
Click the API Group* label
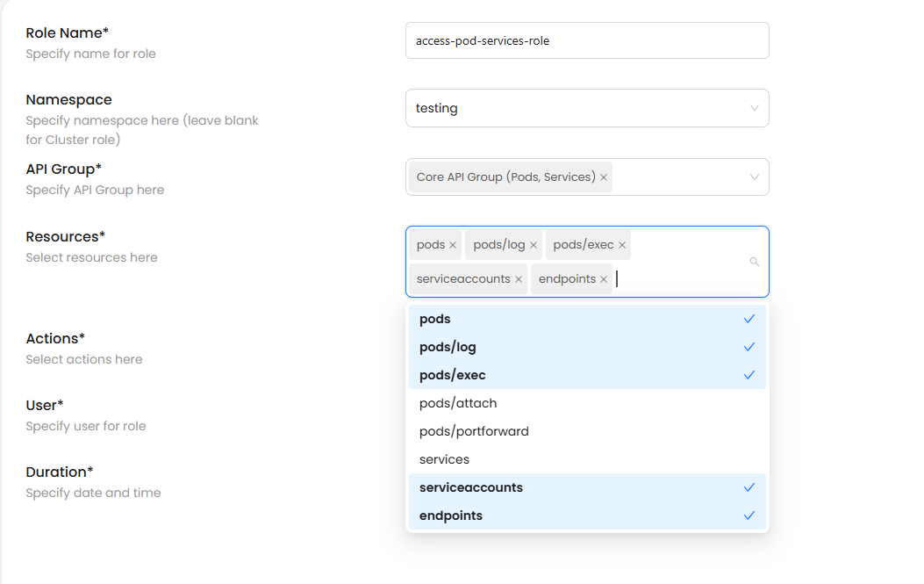pos(64,169)
